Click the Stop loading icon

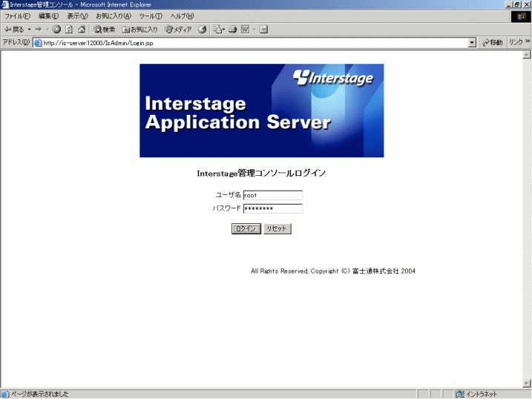(x=56, y=30)
